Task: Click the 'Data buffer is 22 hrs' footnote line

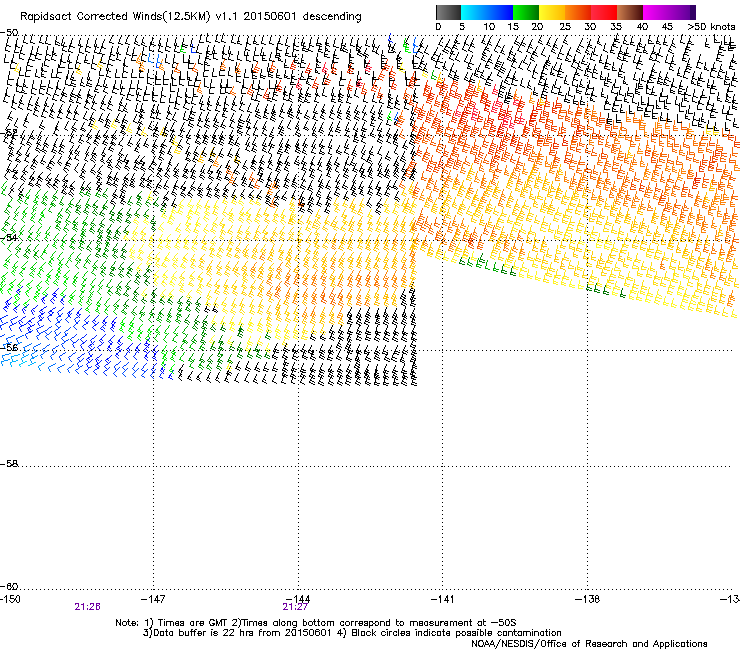Action: pos(352,633)
